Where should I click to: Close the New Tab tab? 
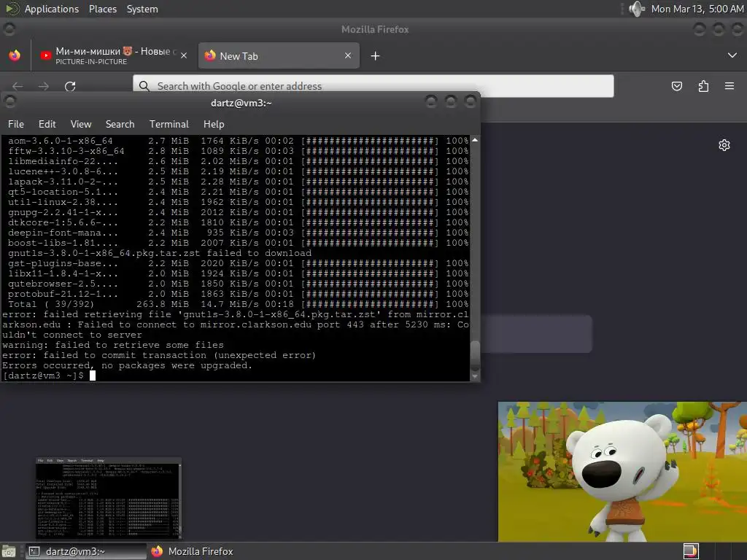point(348,55)
